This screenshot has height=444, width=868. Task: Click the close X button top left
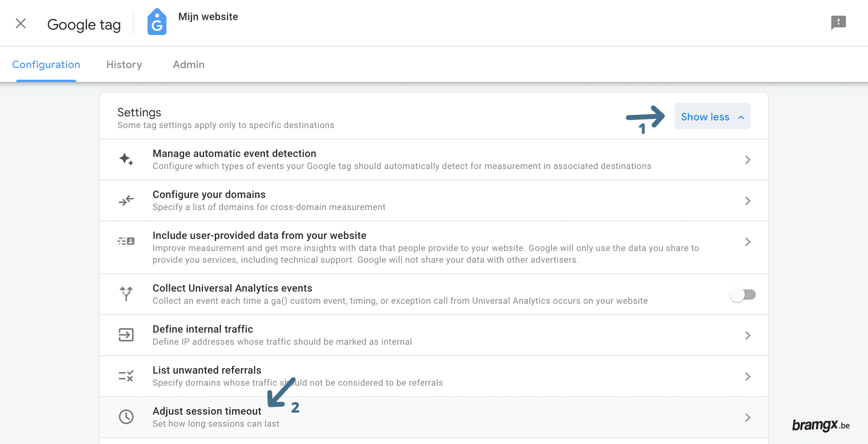(x=20, y=23)
